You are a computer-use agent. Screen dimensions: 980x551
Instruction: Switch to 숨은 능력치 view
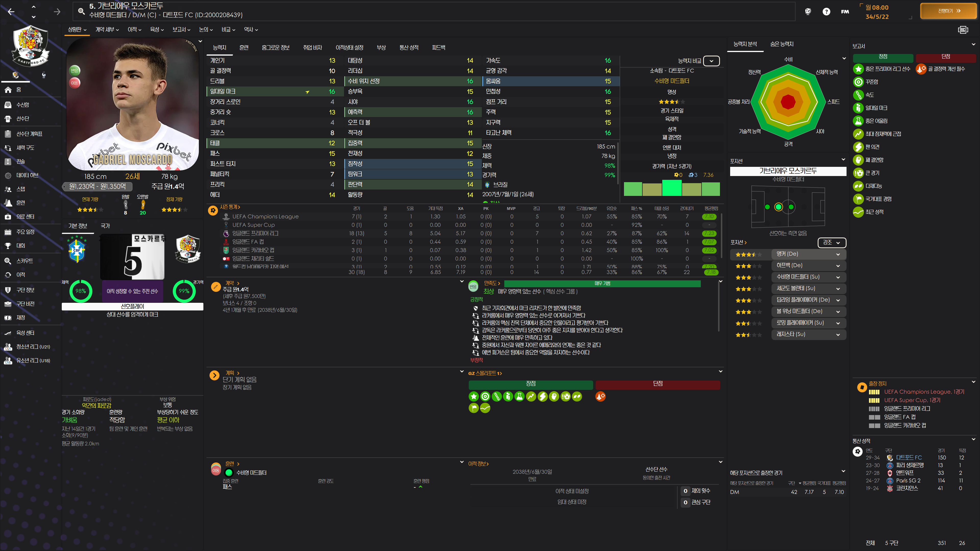[782, 44]
